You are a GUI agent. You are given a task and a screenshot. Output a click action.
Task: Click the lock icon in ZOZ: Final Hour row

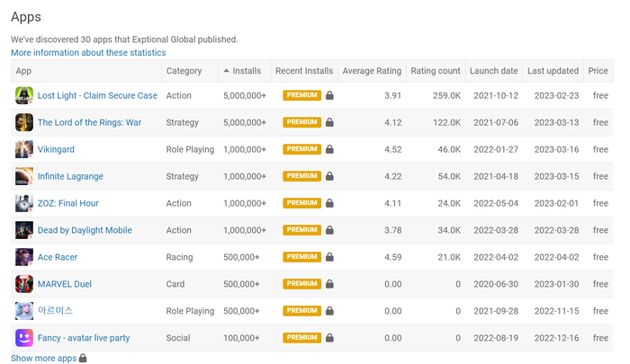click(x=329, y=202)
